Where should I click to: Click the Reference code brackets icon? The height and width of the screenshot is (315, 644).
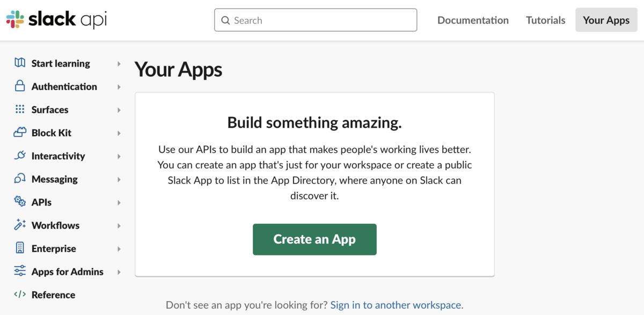tap(20, 294)
